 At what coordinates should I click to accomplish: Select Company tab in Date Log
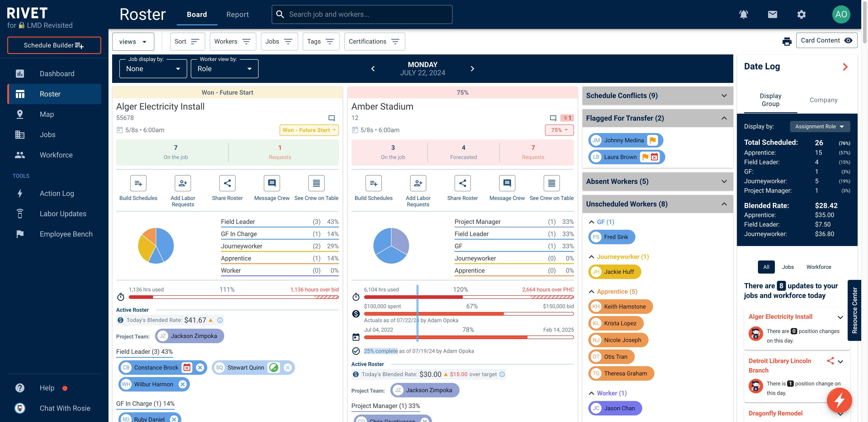[x=823, y=100]
